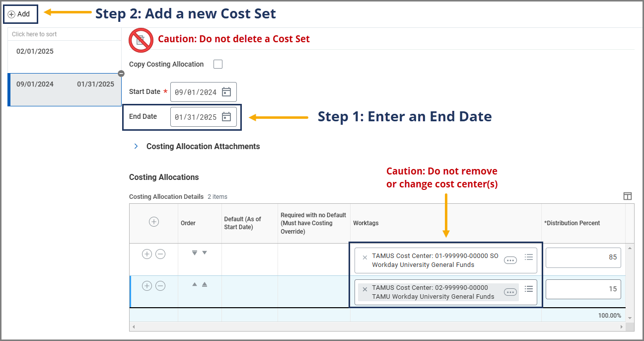Click the delete cost set trash icon
644x341 pixels.
(141, 40)
